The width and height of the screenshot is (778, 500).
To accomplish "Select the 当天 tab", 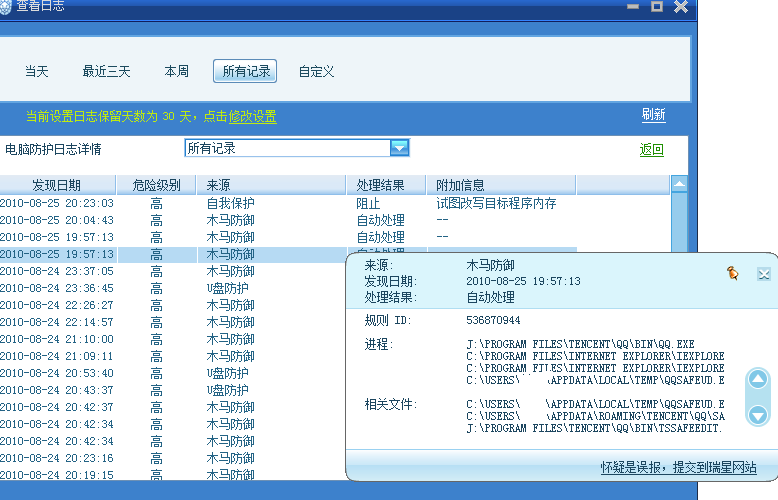I will click(37, 71).
